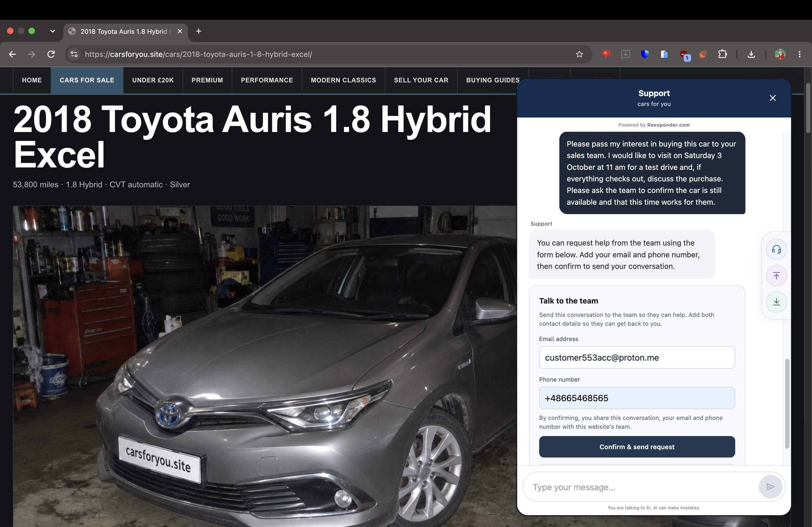The width and height of the screenshot is (812, 527).
Task: Close the Toyota Auris browser tab
Action: [180, 31]
